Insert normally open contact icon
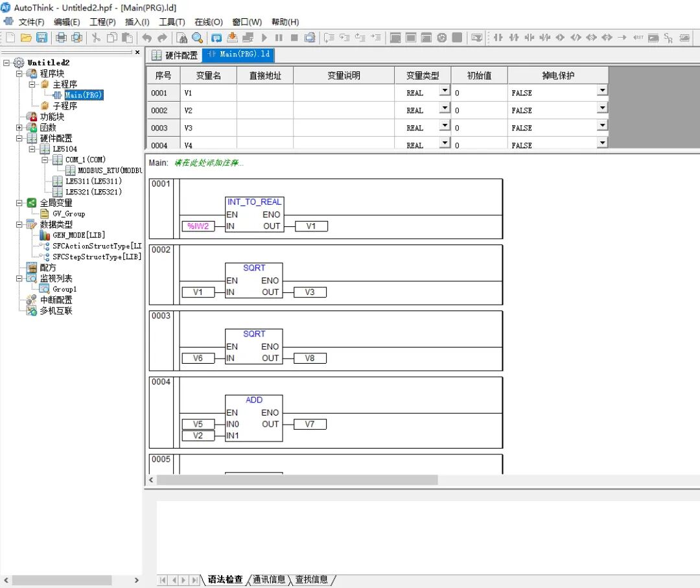Viewport: 700px width, 588px height. (x=498, y=38)
